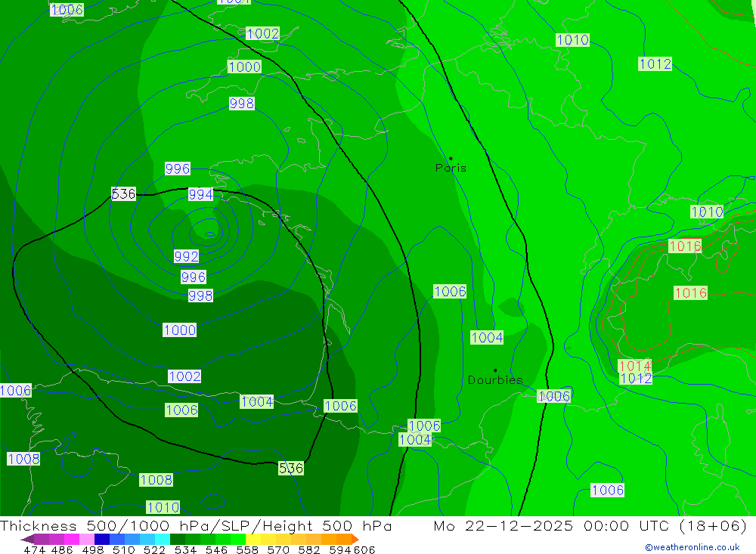Click the Dourbies city label
756x554 pixels.
(x=495, y=380)
